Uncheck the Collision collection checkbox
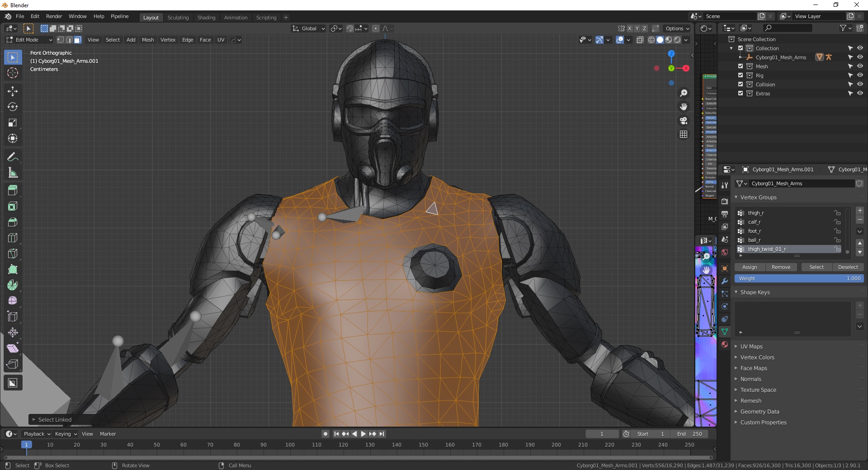This screenshot has width=868, height=470. [741, 85]
